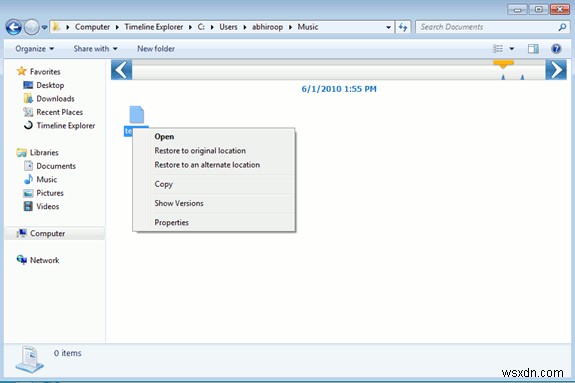The height and width of the screenshot is (383, 575).
Task: Click the Pictures library icon
Action: click(28, 193)
